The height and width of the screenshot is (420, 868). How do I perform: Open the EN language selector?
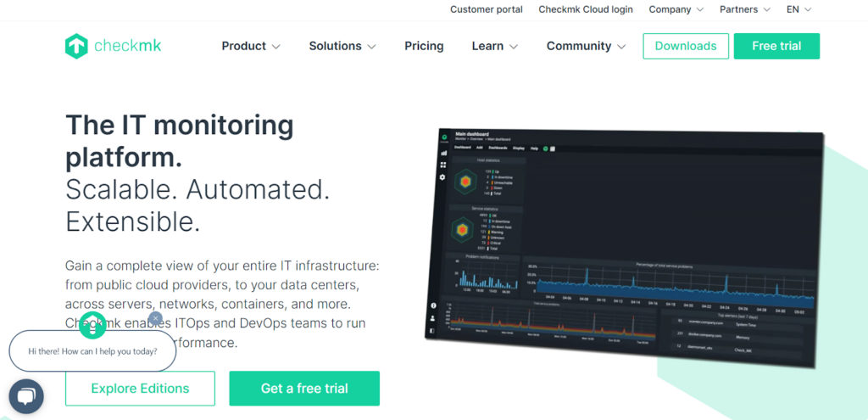[798, 9]
